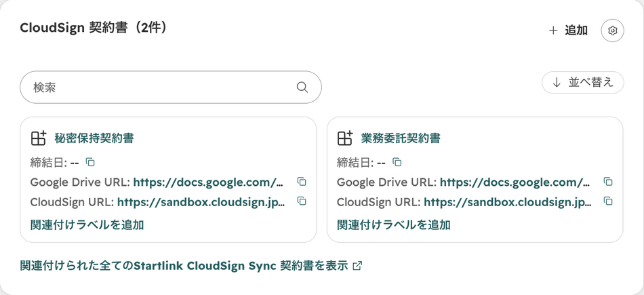Open sandbox.cloudsign.jp link in 秘密保持契約書 card
The image size is (644, 295).
pyautogui.click(x=201, y=202)
